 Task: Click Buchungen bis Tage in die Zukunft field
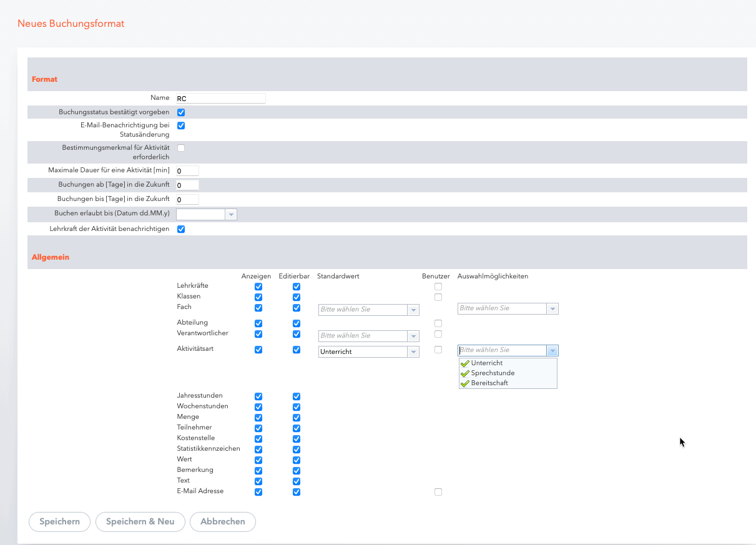click(187, 200)
